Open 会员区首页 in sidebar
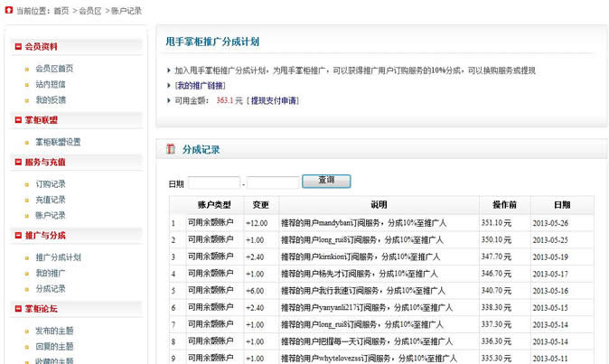 (54, 69)
